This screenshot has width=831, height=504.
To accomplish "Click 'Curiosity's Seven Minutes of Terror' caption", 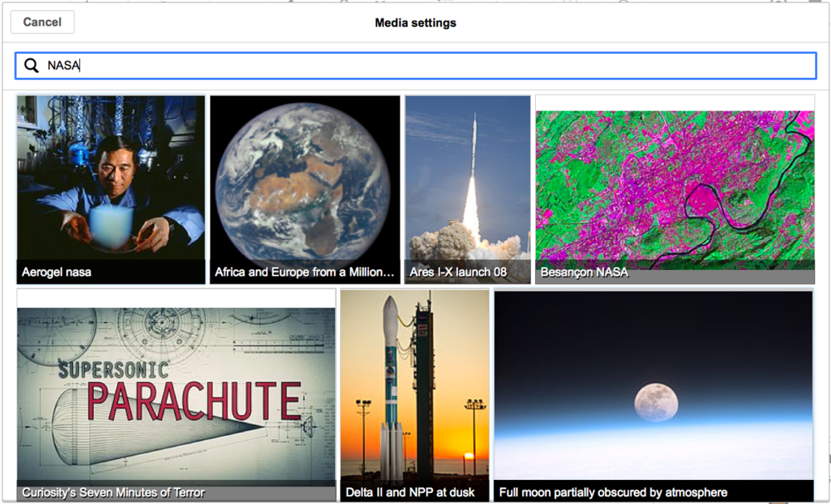I will pyautogui.click(x=113, y=492).
